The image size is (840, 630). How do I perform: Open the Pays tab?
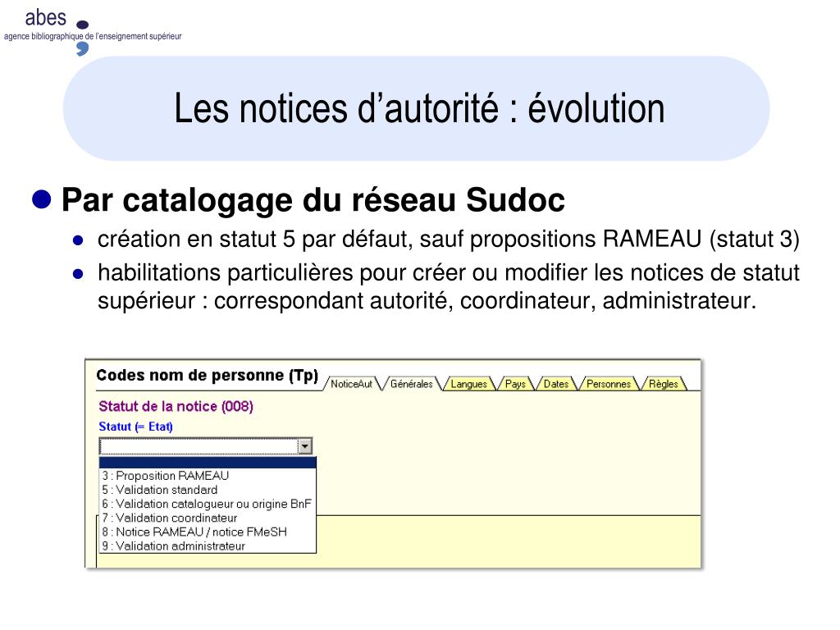pos(515,384)
